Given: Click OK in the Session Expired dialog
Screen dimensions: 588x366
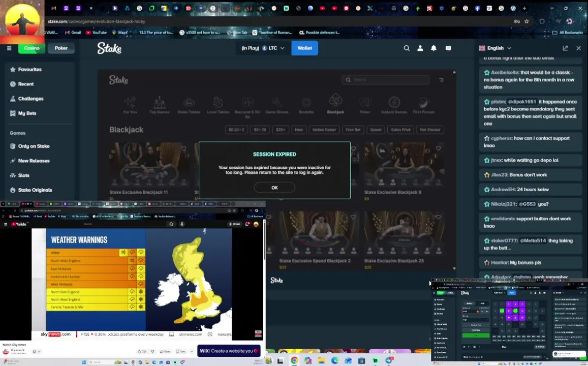Looking at the screenshot, I should click(x=274, y=188).
